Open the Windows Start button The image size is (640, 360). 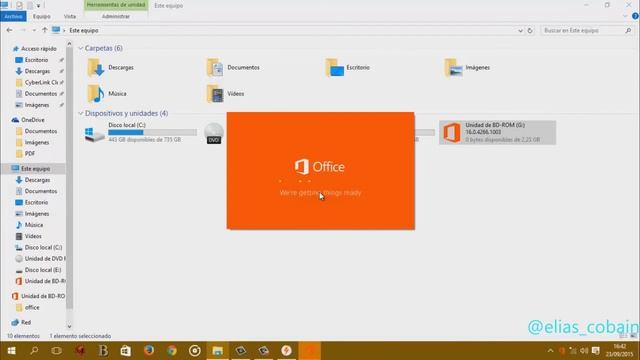click(11, 351)
